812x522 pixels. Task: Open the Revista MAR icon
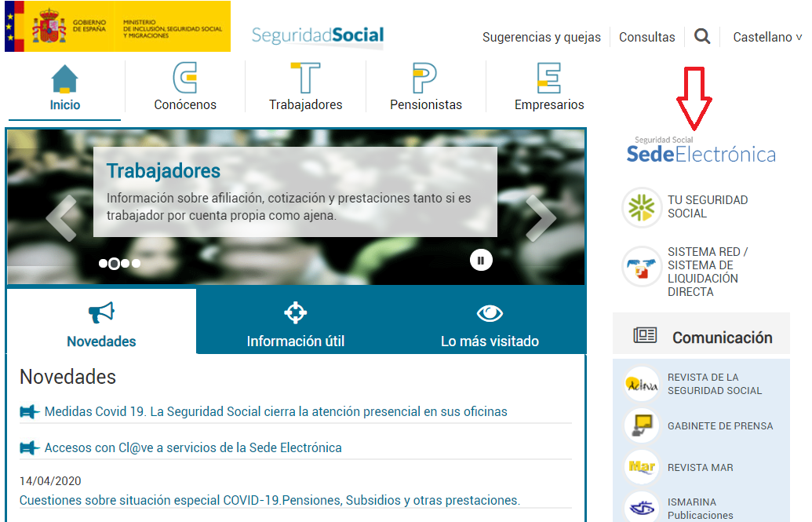point(642,467)
